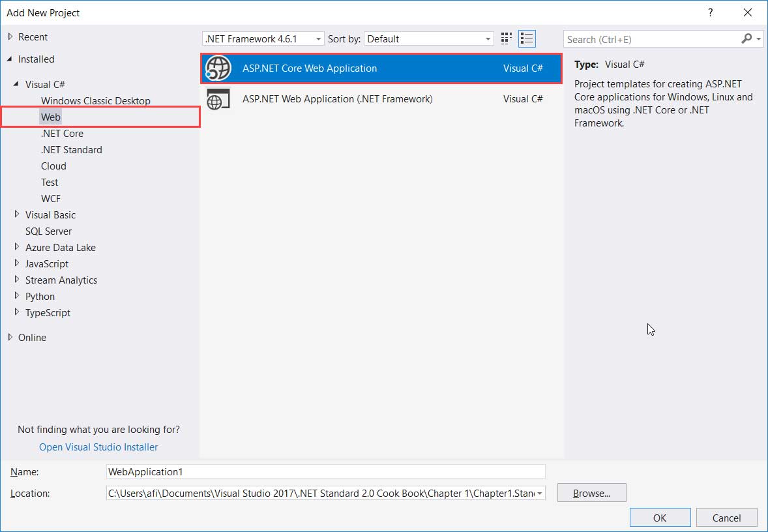Viewport: 768px width, 532px height.
Task: Expand the TypeScript node
Action: (x=17, y=312)
